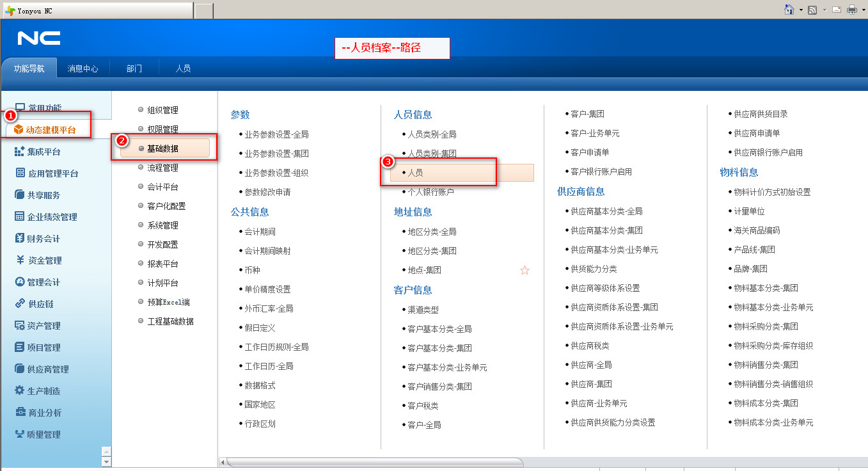This screenshot has height=471, width=868.
Task: Switch to the 消息中心 tab
Action: pyautogui.click(x=83, y=68)
